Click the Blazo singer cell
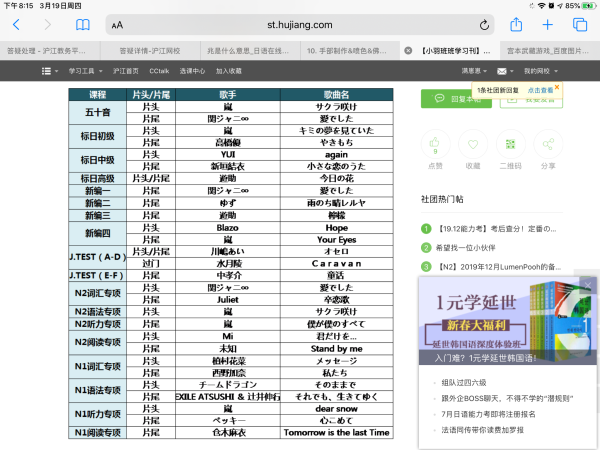 coord(228,228)
